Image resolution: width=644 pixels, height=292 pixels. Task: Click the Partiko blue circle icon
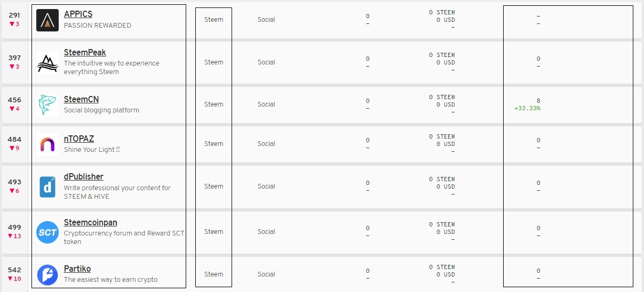pos(47,274)
